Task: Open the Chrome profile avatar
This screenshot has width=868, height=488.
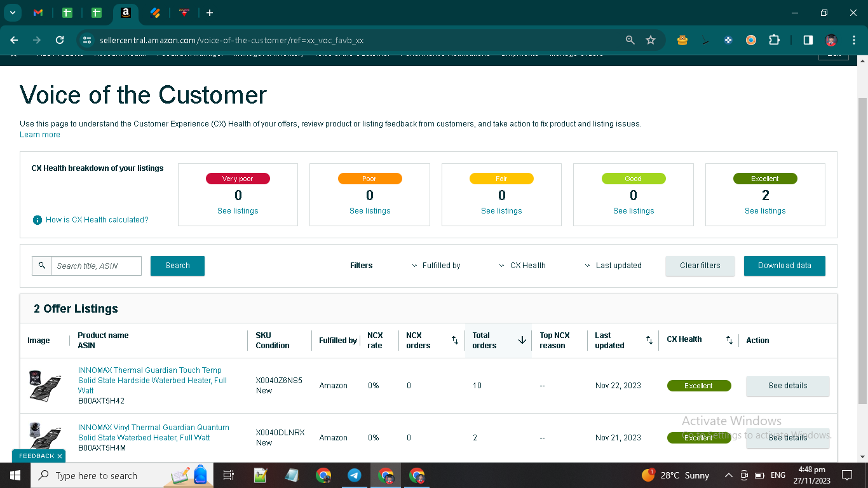Action: [831, 40]
